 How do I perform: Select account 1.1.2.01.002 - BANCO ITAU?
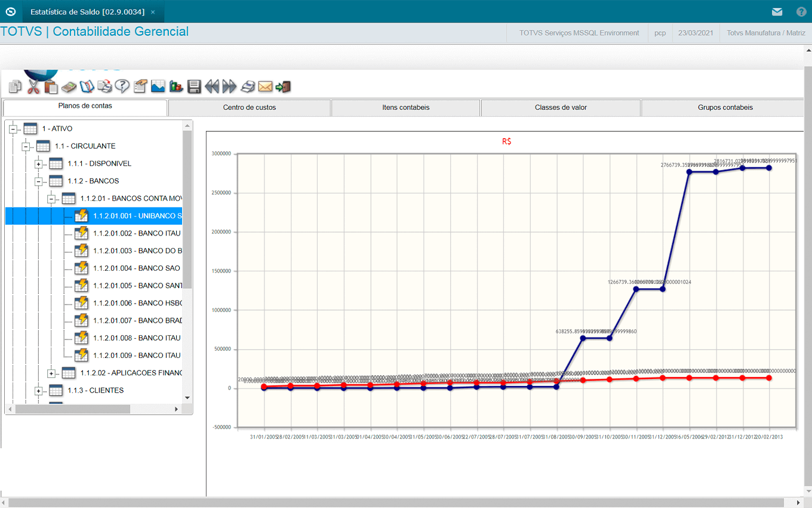[x=137, y=233]
